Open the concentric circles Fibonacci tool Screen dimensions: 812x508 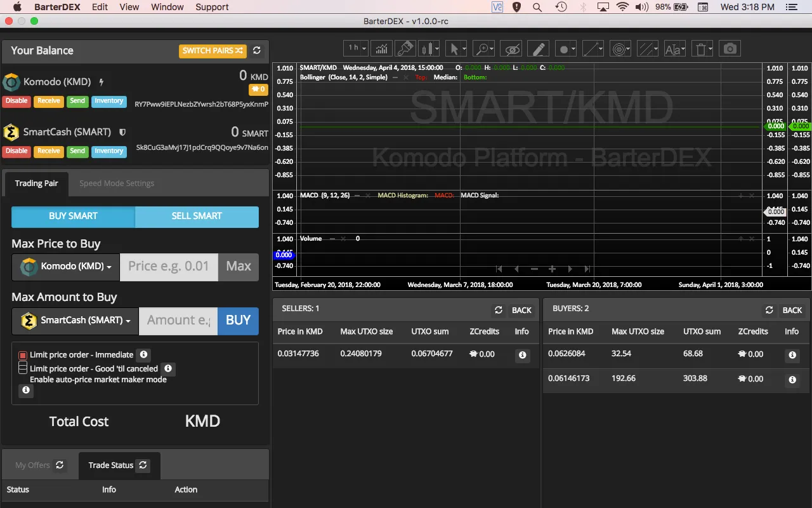620,48
